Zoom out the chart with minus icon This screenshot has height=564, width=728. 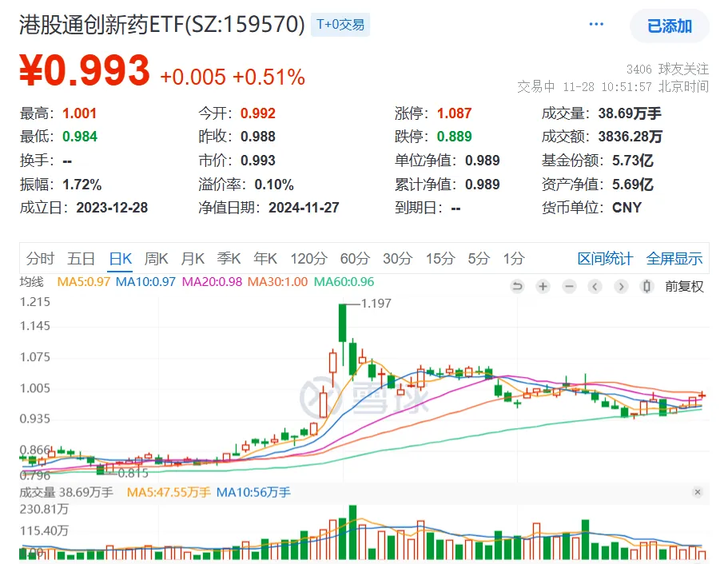[569, 287]
